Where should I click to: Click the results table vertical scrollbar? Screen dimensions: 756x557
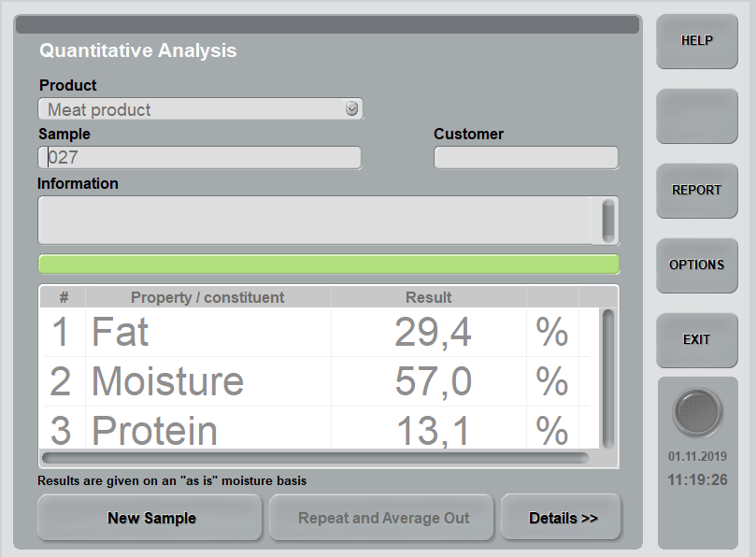(x=608, y=378)
